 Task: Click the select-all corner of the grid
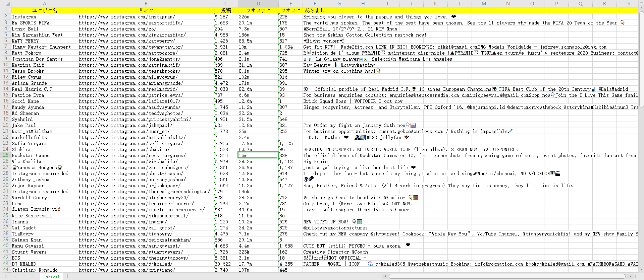point(5,3)
